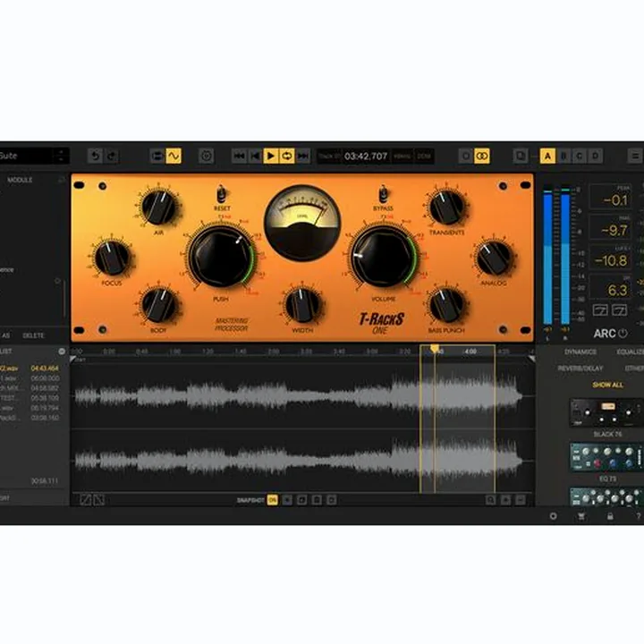The height and width of the screenshot is (644, 644).
Task: Click the -9.7 RMS readout
Action: [610, 227]
